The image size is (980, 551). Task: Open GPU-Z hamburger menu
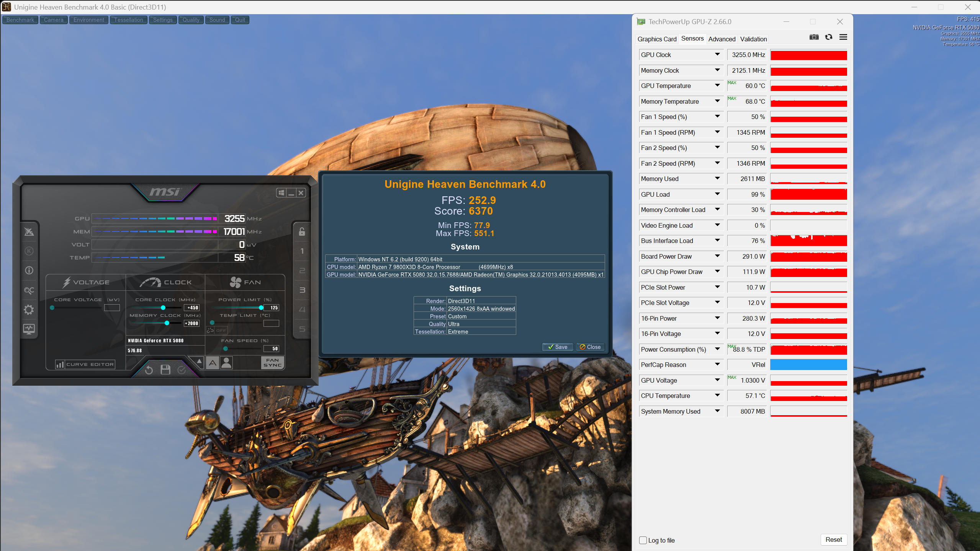pyautogui.click(x=843, y=37)
